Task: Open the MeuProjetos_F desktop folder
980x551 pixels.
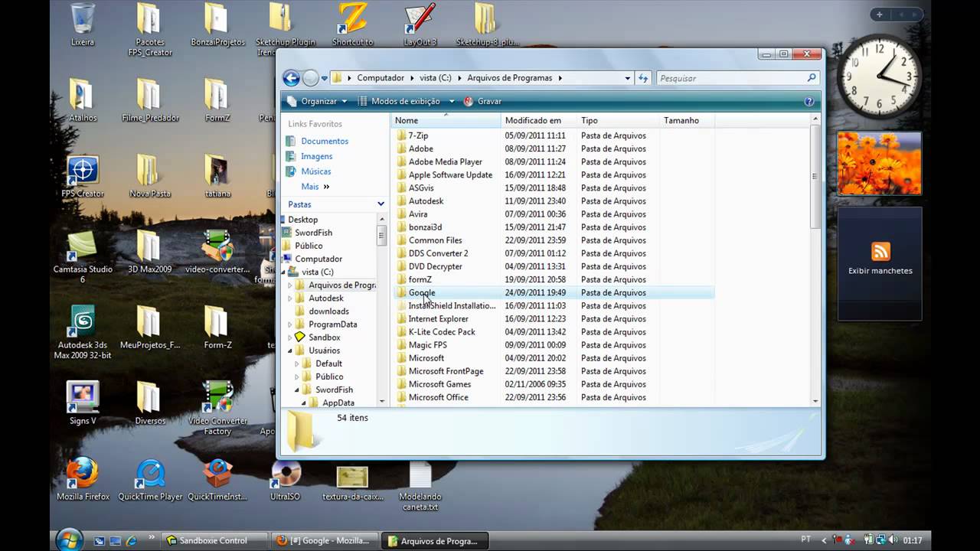Action: tap(150, 327)
